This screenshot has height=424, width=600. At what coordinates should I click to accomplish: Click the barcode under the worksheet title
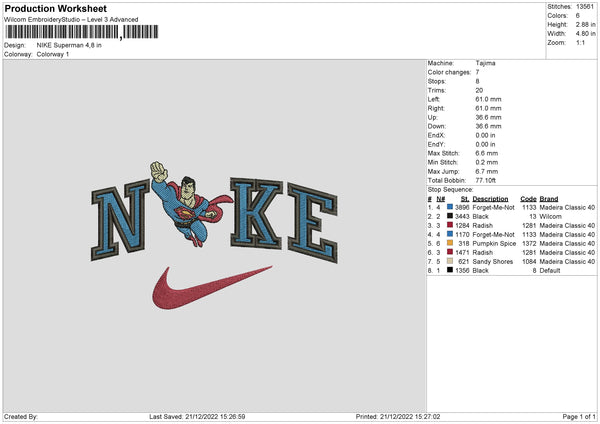[x=82, y=32]
